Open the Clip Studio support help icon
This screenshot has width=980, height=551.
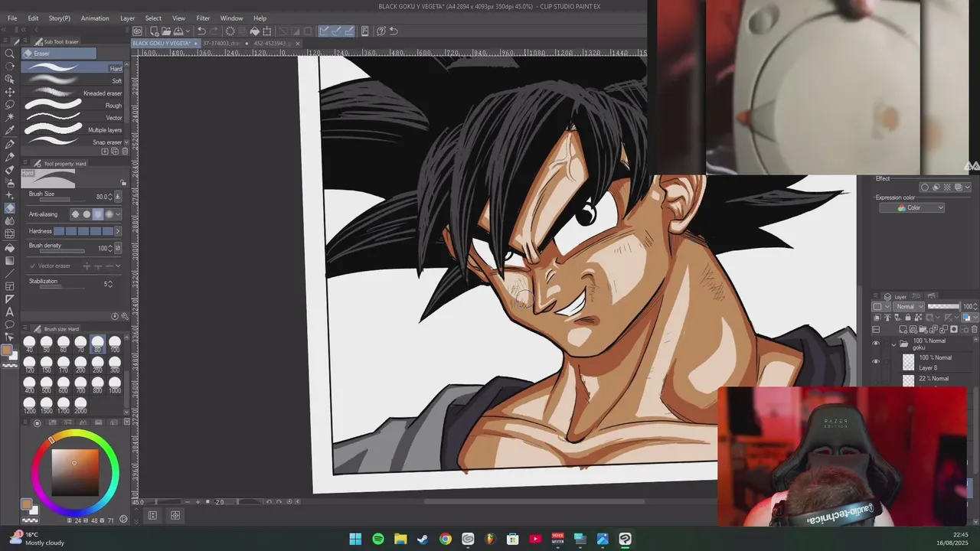[x=381, y=31]
